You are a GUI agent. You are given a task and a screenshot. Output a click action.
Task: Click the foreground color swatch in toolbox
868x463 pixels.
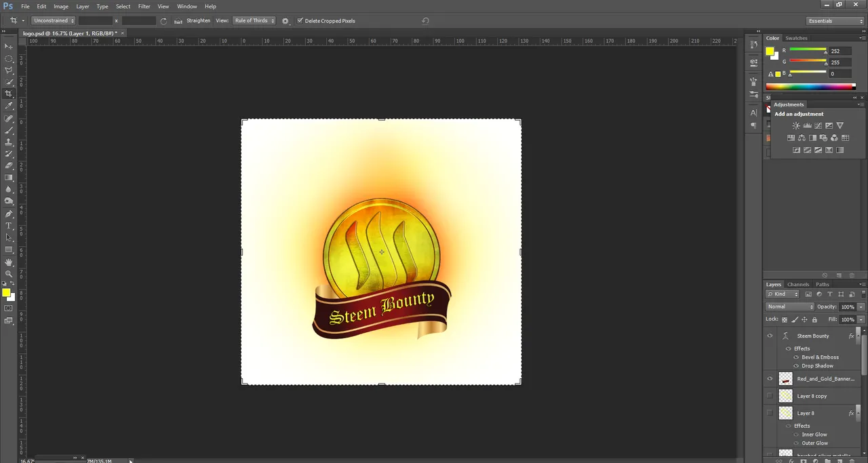6,293
